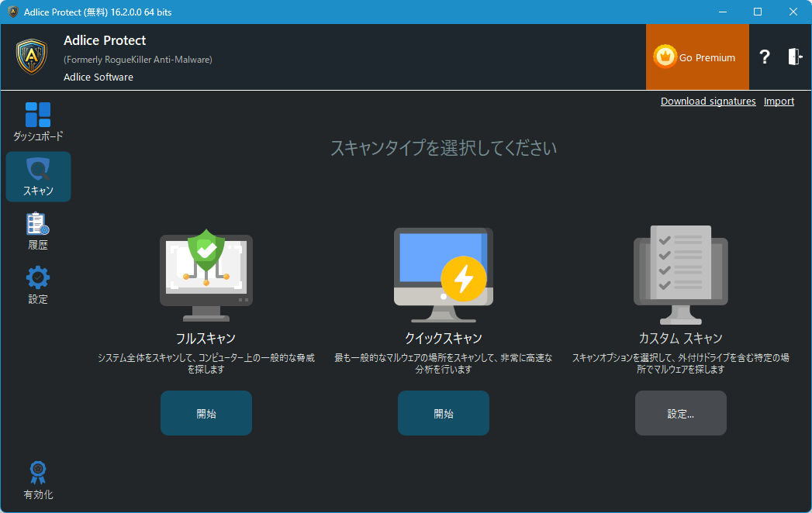This screenshot has height=513, width=812.
Task: Minimize the Adlice Protect window
Action: [x=723, y=12]
